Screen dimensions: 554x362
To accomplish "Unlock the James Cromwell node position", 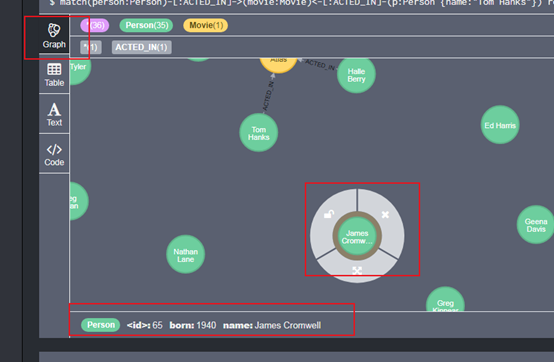I will (329, 214).
